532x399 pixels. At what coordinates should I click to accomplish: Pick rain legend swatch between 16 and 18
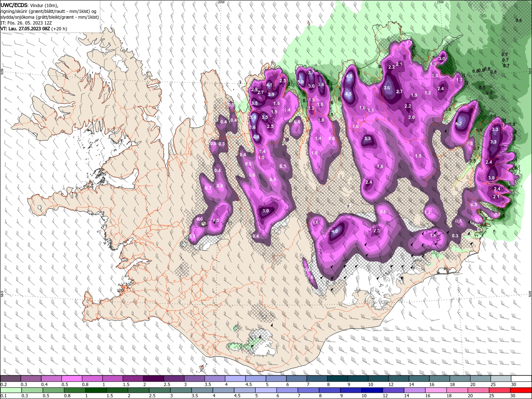436,390
